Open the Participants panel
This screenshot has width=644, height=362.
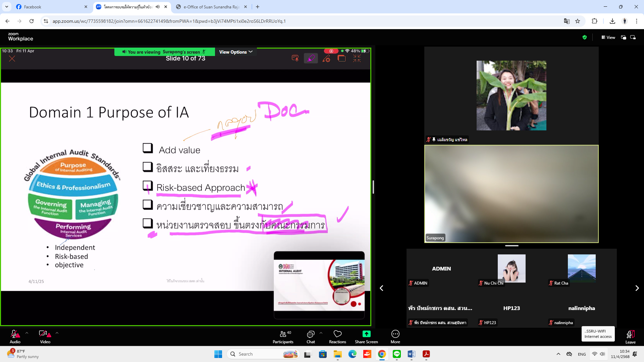tap(283, 337)
